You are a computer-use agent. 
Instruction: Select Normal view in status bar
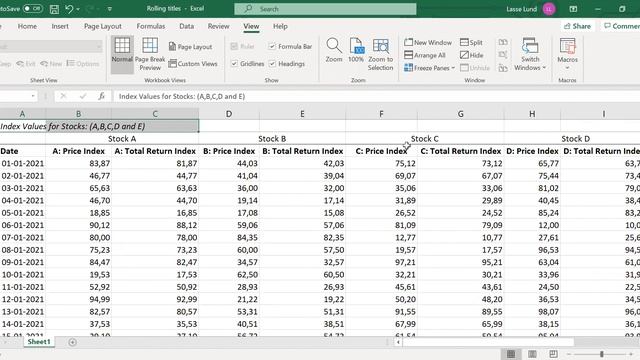tap(511, 354)
